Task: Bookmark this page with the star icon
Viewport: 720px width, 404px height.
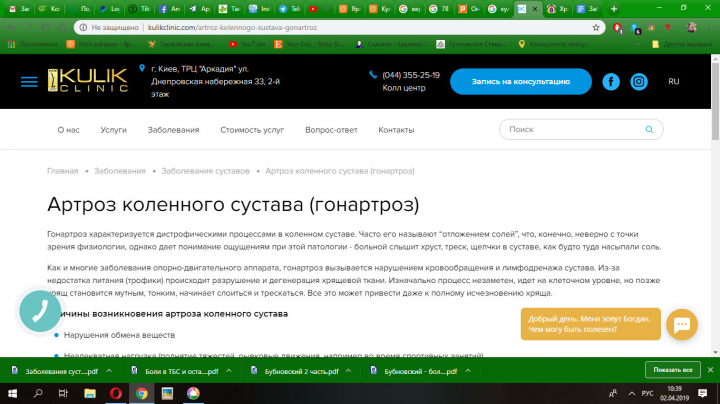Action: (x=596, y=28)
